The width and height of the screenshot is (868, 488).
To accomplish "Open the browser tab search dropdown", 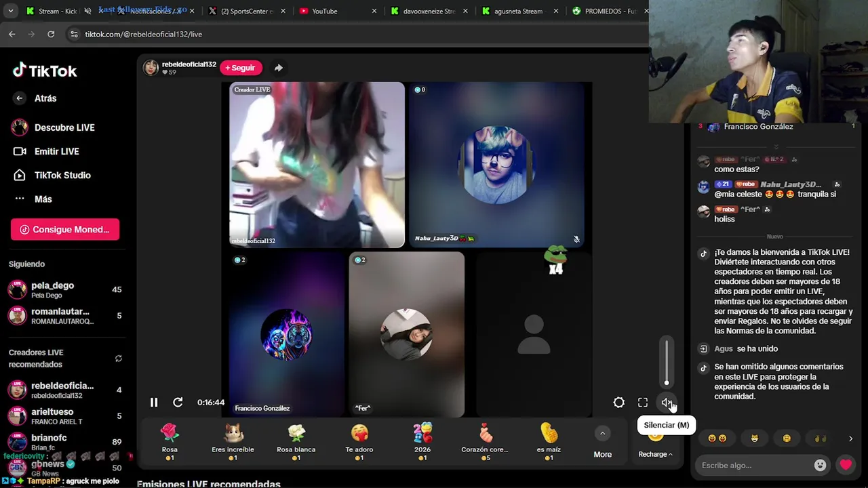I will click(11, 11).
